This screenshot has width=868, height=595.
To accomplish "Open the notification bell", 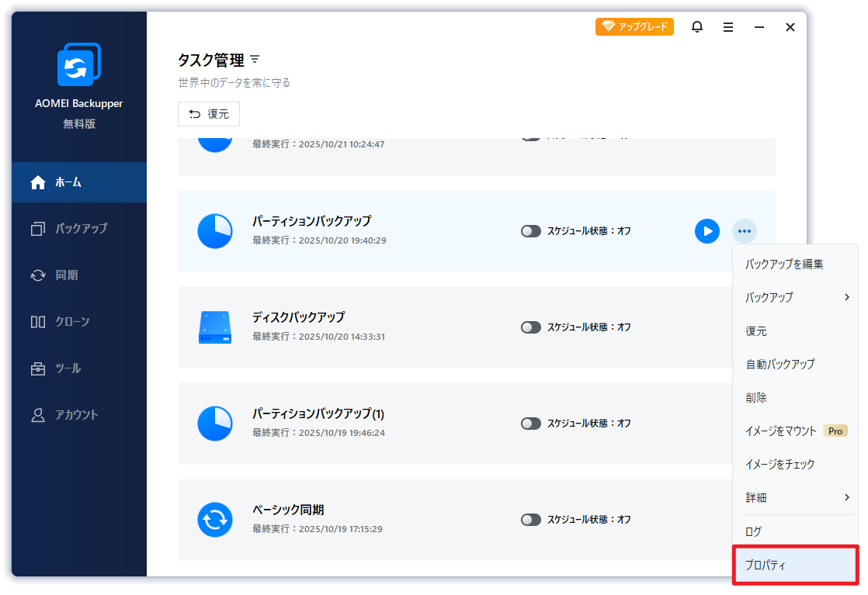I will pyautogui.click(x=697, y=27).
